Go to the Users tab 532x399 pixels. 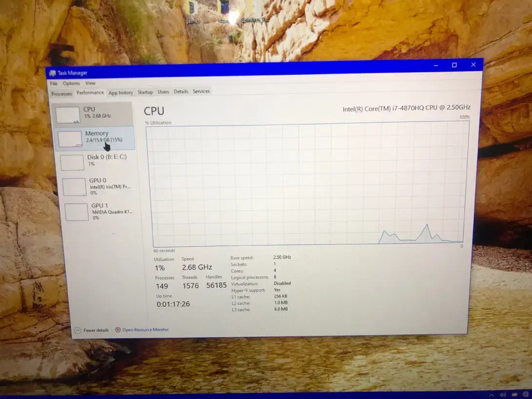click(x=163, y=92)
